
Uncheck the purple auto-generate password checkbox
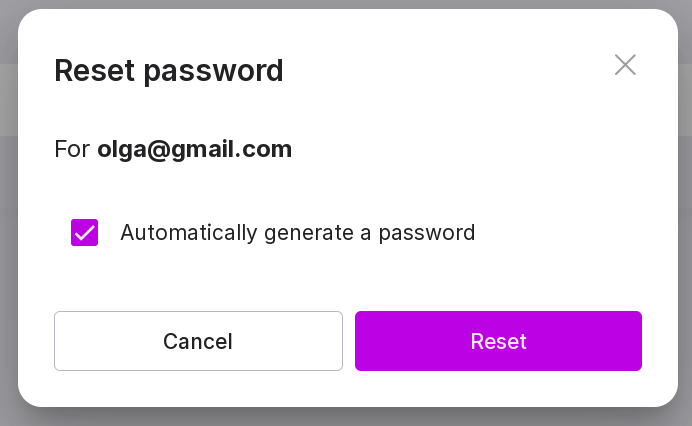pyautogui.click(x=85, y=233)
